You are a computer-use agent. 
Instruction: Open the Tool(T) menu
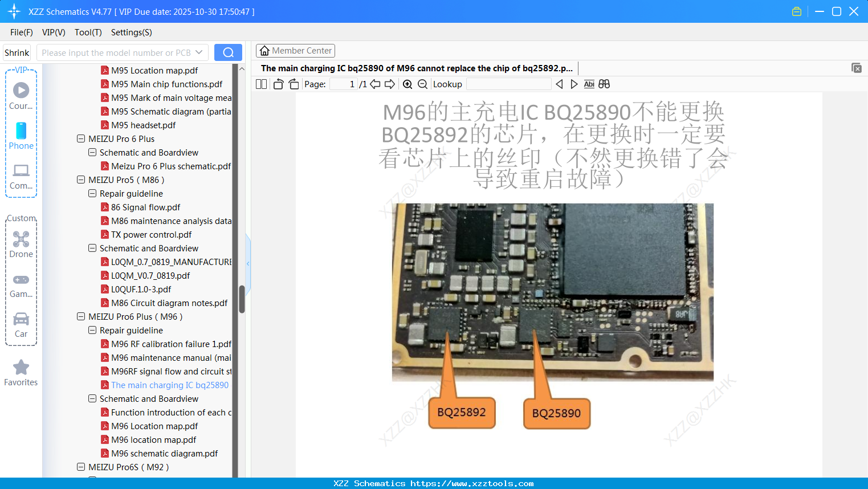coord(88,32)
